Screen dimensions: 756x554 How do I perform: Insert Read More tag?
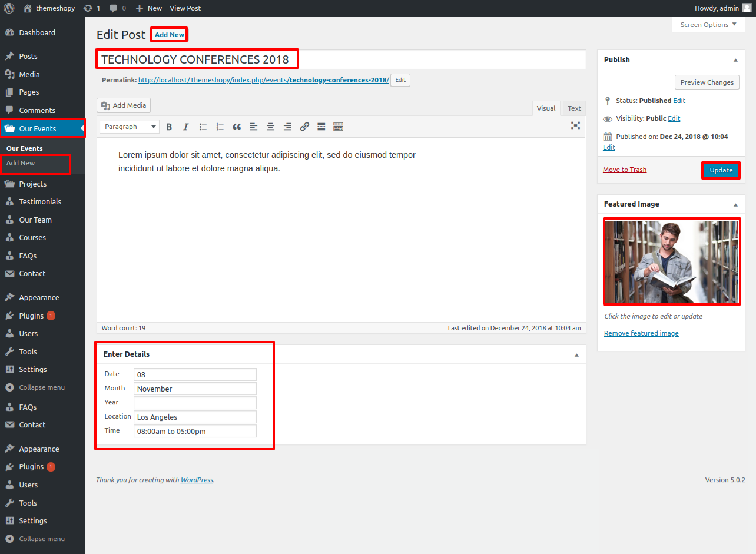(321, 127)
